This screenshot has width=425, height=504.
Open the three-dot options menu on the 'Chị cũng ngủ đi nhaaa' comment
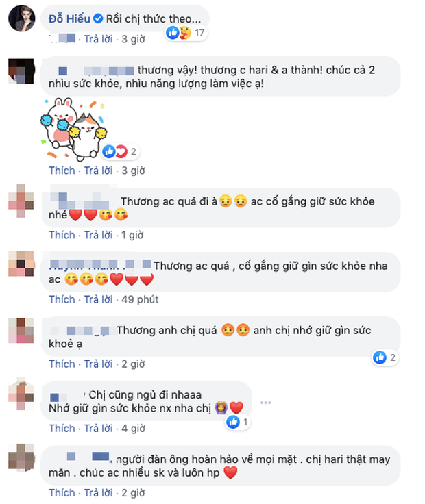point(265,403)
